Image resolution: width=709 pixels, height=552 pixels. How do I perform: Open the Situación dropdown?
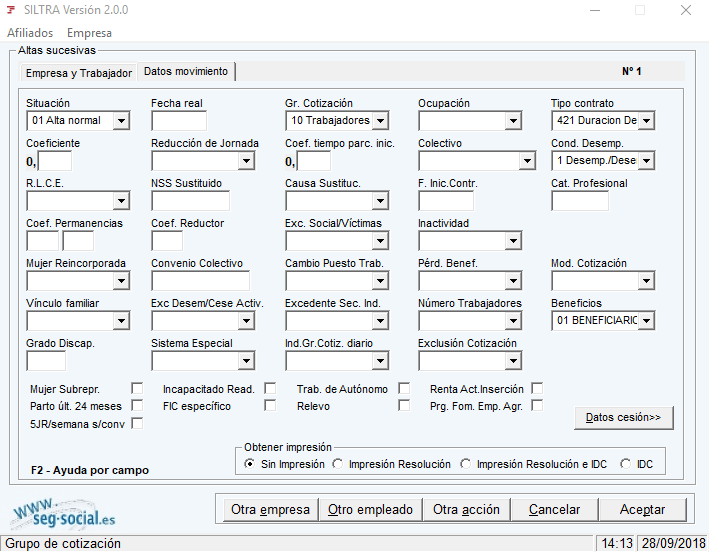tap(121, 121)
